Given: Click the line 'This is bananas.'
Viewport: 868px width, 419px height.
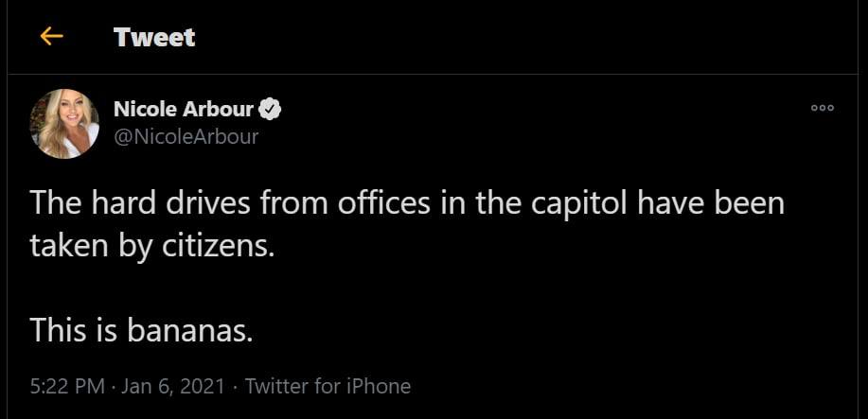Looking at the screenshot, I should pyautogui.click(x=142, y=329).
